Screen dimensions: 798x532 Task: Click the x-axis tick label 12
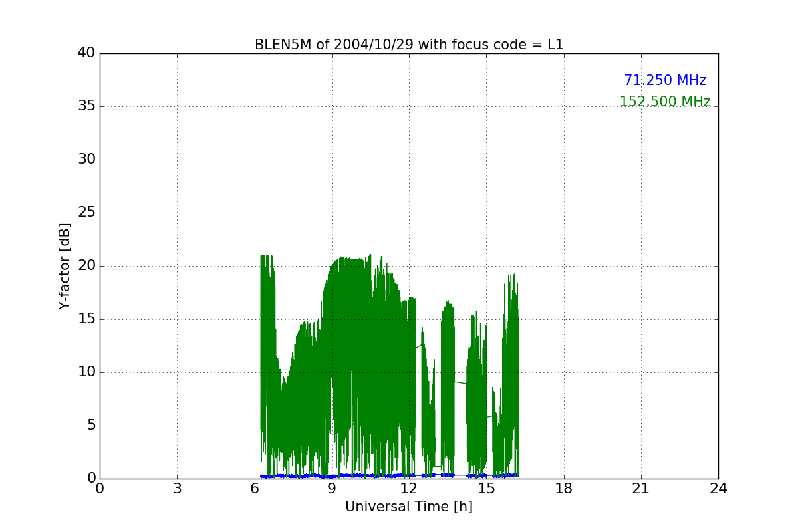point(409,489)
